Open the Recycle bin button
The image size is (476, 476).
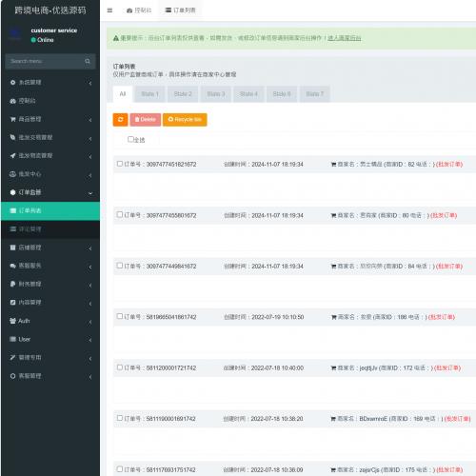[185, 120]
